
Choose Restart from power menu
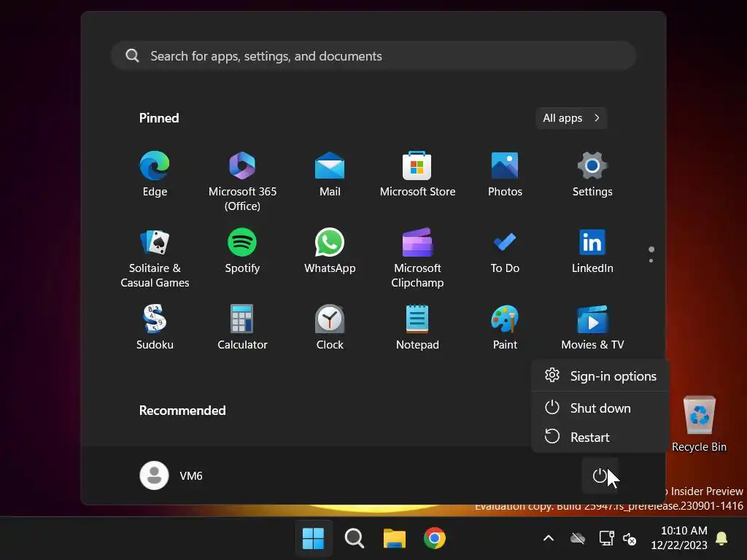pos(600,437)
